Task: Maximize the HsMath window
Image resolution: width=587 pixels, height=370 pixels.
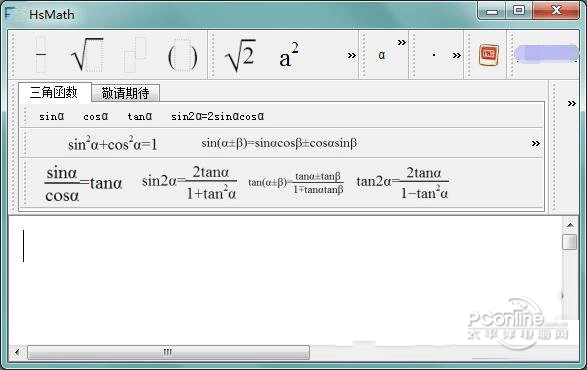Action: click(519, 10)
